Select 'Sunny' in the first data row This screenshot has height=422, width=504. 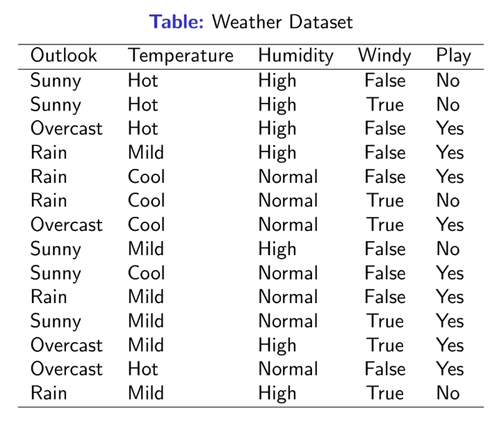click(x=56, y=81)
